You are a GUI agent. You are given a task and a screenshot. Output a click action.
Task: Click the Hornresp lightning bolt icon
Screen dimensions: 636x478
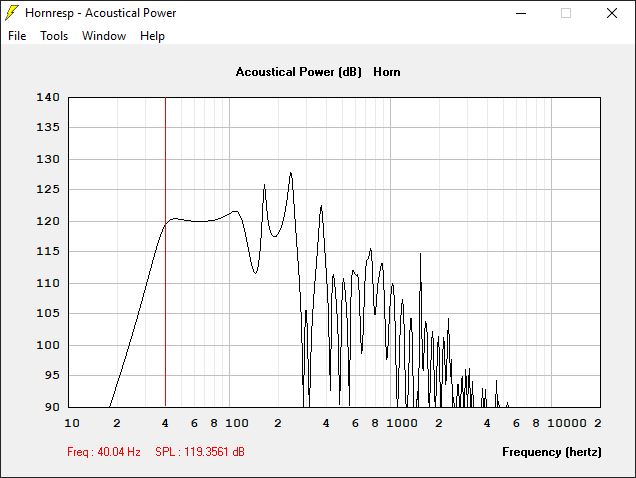coord(11,13)
